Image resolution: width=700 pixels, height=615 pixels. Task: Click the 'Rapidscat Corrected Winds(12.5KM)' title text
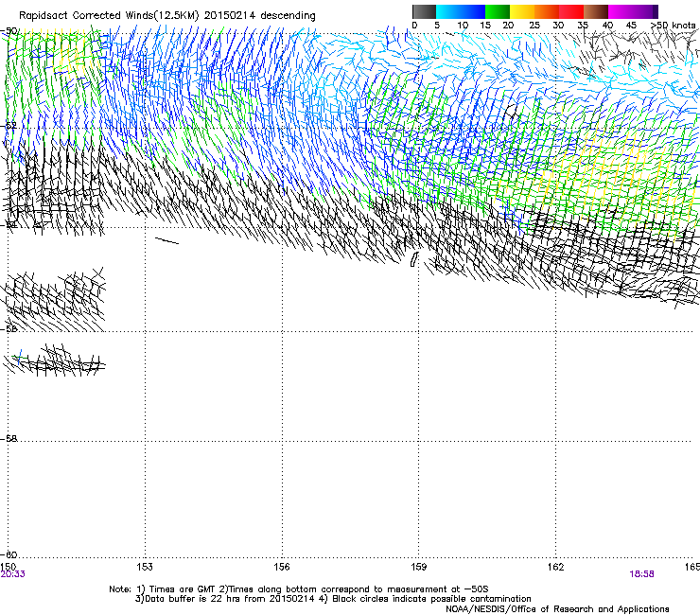point(109,15)
